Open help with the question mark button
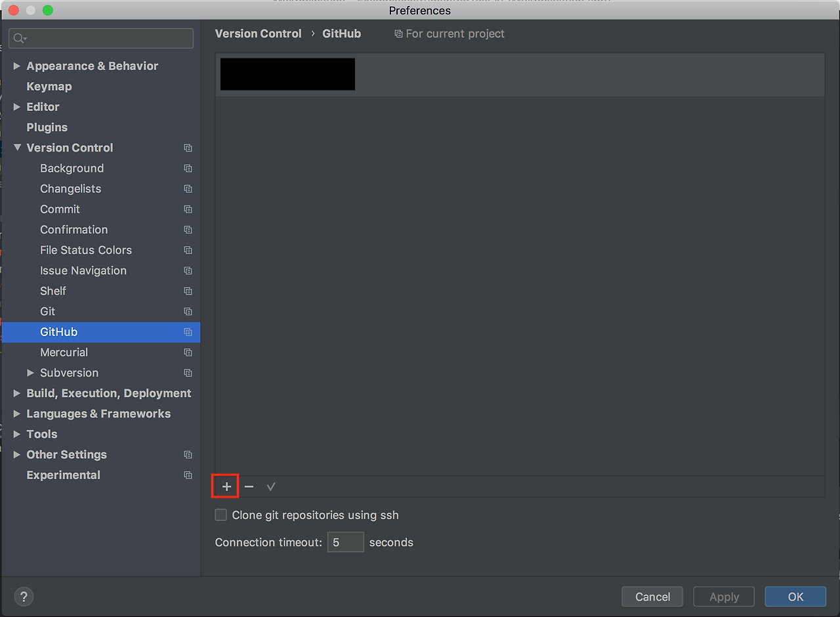 tap(24, 597)
